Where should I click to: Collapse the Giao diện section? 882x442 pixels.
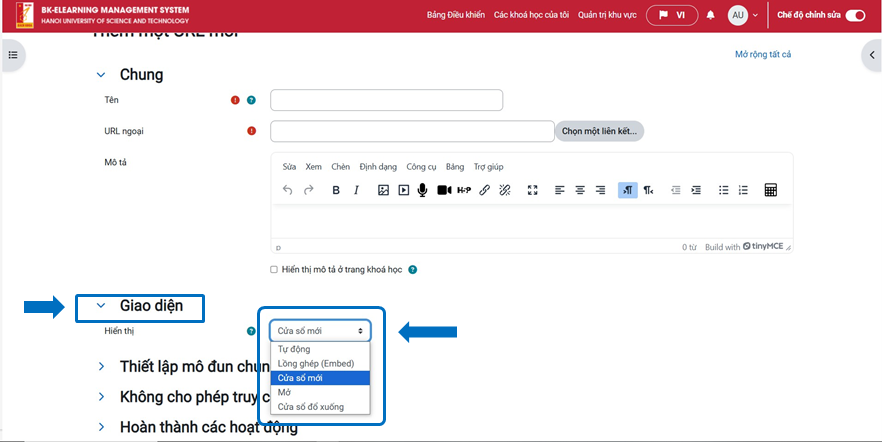coord(101,306)
